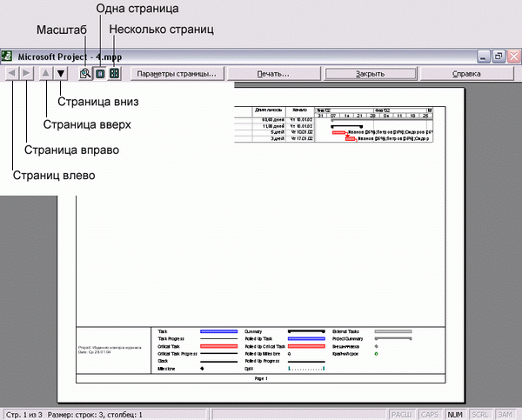
Task: Click the 'Milestone' legend label
Action: point(166,369)
